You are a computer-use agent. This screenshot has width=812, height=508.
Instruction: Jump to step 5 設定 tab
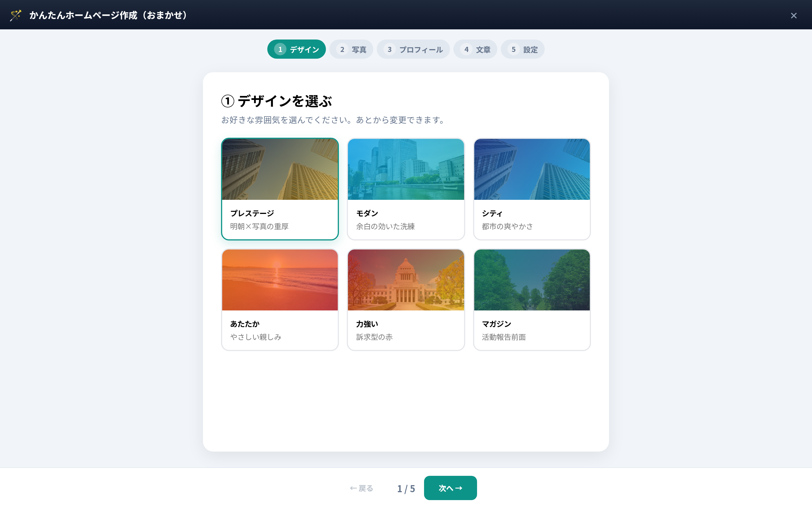click(x=522, y=49)
